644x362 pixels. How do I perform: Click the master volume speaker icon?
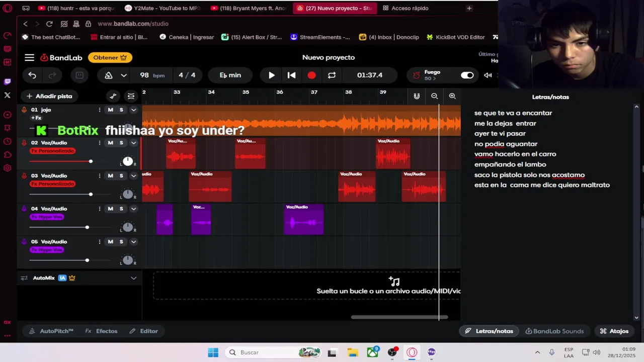[488, 75]
